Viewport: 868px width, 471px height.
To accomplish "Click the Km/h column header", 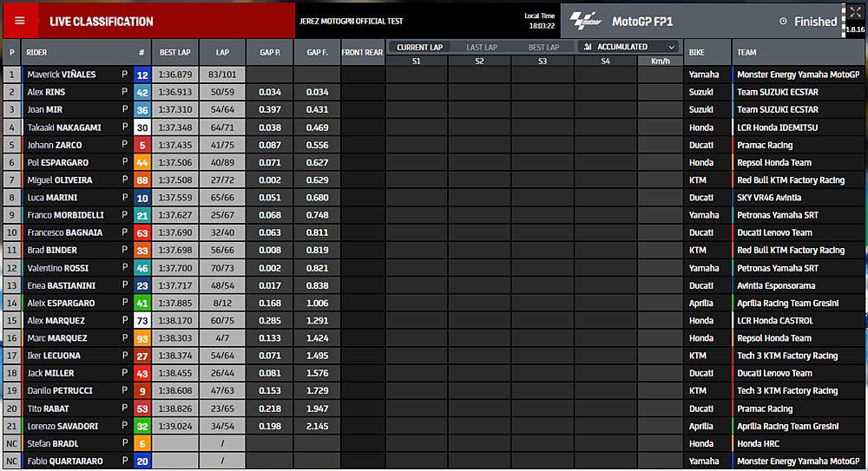I will (x=660, y=61).
